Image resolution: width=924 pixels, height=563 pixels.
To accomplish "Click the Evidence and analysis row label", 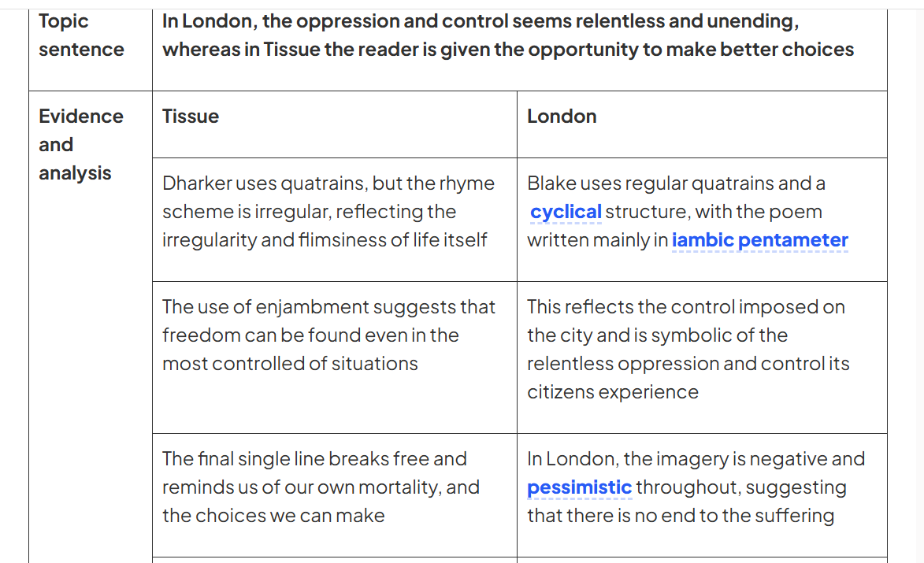I will coord(81,145).
